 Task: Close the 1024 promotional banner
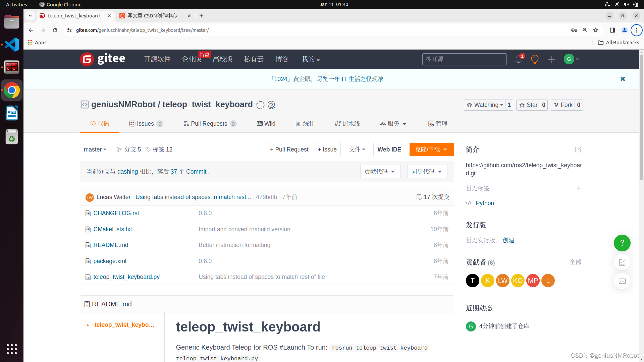pos(622,79)
